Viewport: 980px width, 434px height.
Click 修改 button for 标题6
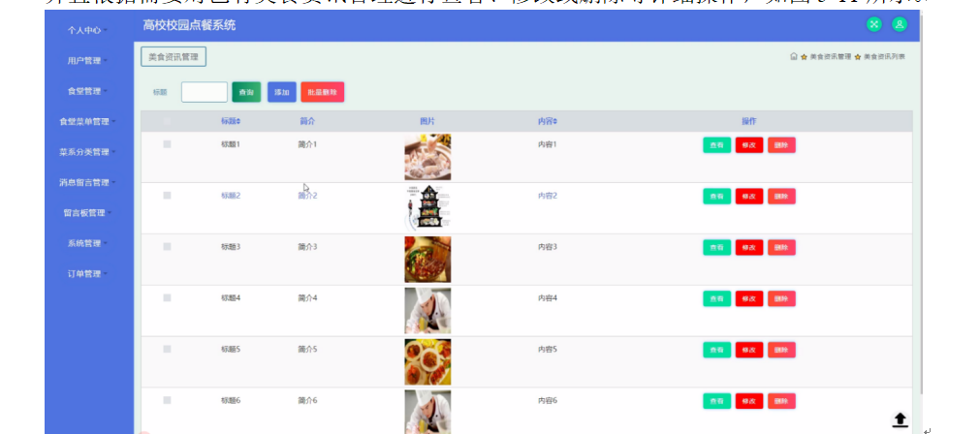tap(749, 401)
